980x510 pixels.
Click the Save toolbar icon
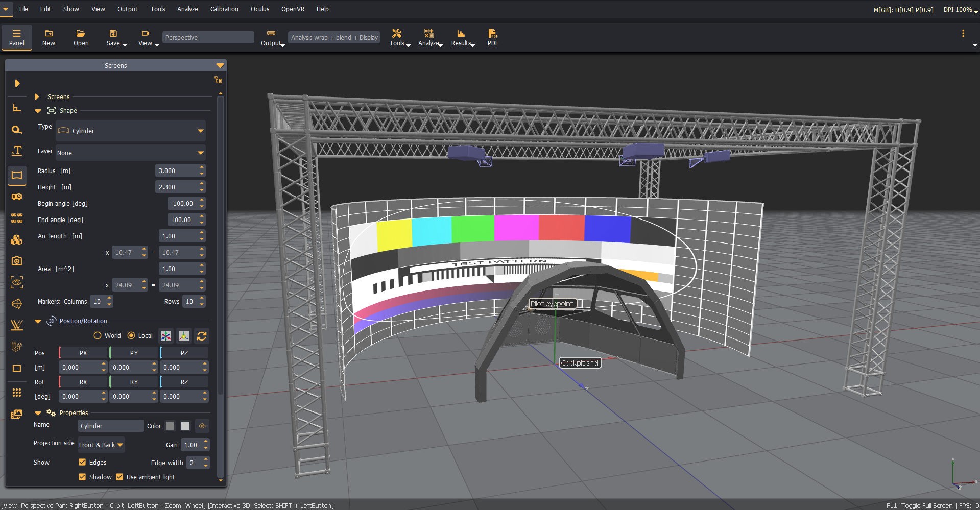point(113,38)
